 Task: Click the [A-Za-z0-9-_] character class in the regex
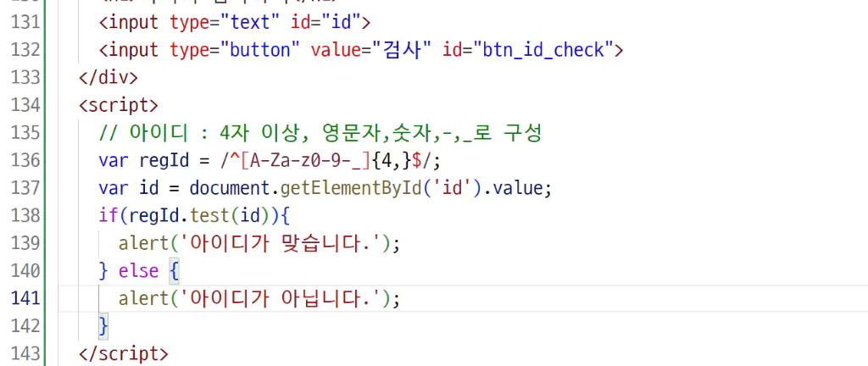pos(305,161)
